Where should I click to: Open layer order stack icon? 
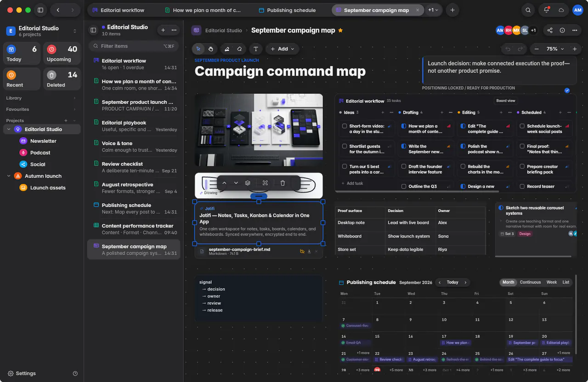248,183
